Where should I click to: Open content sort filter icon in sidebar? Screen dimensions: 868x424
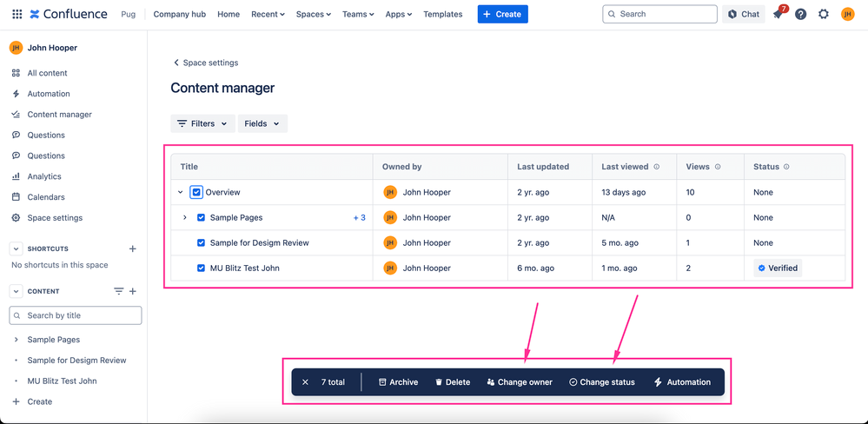118,291
